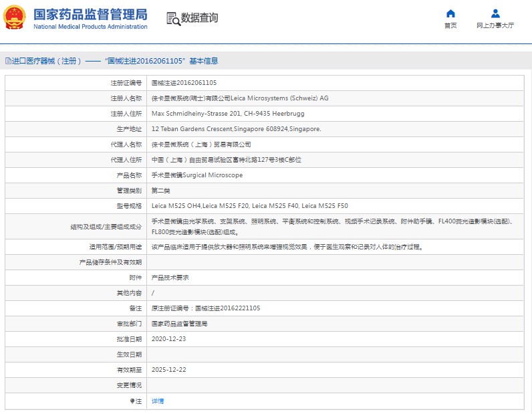Click the 附件 row label
Screen dimensions: 532x414
tap(136, 278)
